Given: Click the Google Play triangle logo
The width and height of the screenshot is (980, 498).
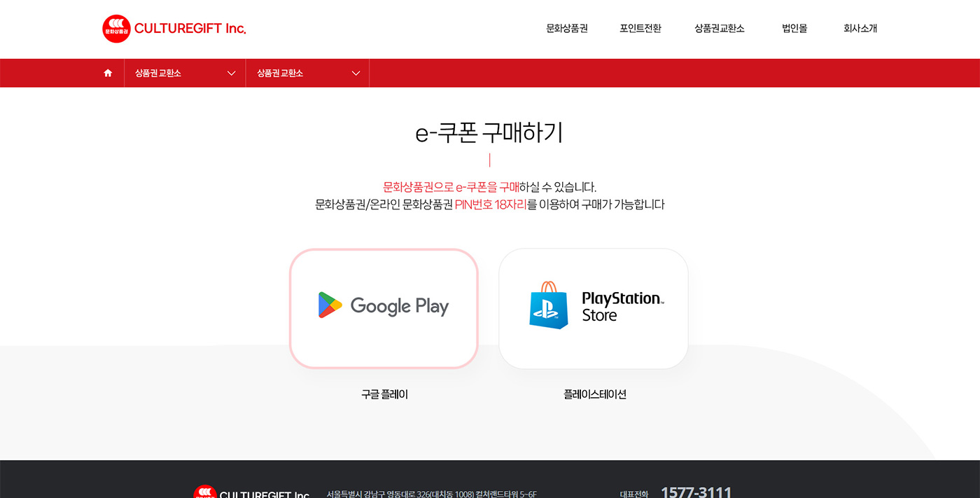Looking at the screenshot, I should tap(330, 305).
